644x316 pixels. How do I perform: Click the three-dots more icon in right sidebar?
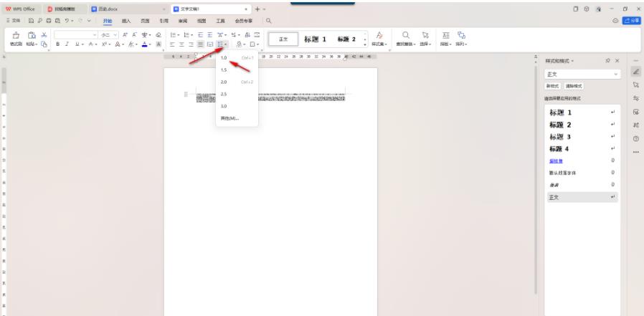[636, 152]
